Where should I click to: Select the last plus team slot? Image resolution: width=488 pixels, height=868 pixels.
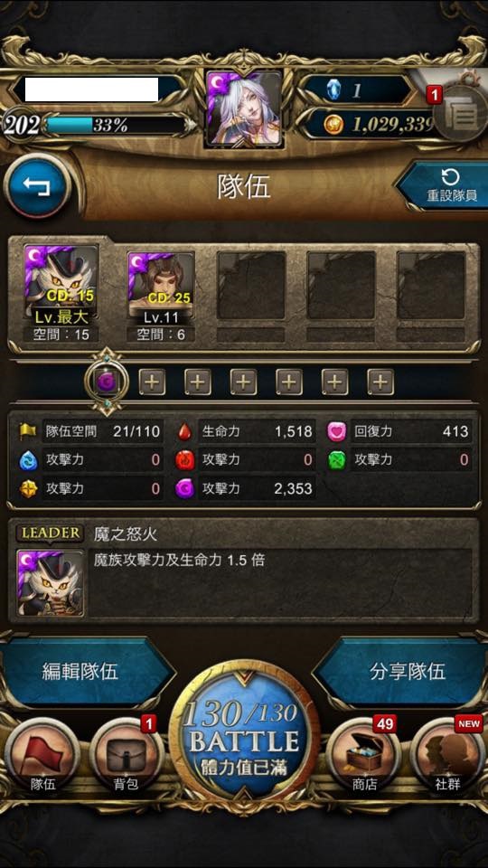[380, 382]
